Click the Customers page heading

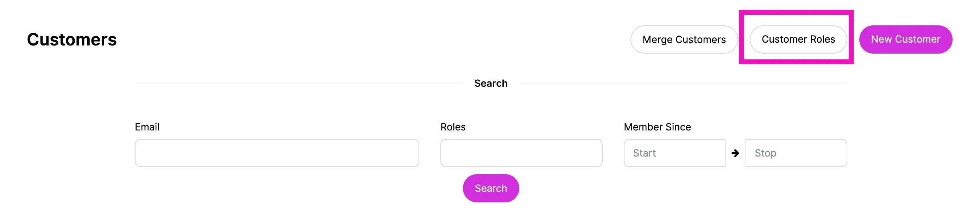[71, 39]
